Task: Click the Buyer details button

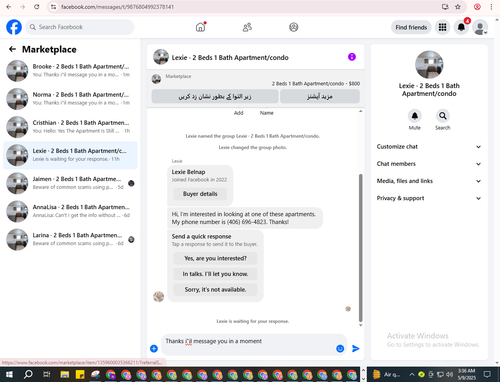Action: pyautogui.click(x=200, y=194)
